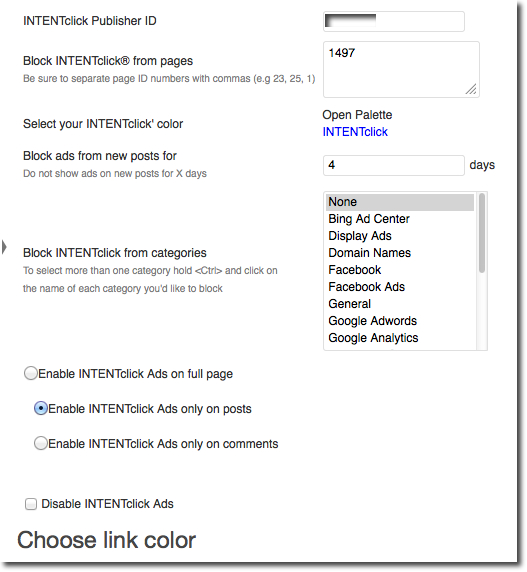This screenshot has width=527, height=572.
Task: Select Bing Ad Center category
Action: coord(400,219)
